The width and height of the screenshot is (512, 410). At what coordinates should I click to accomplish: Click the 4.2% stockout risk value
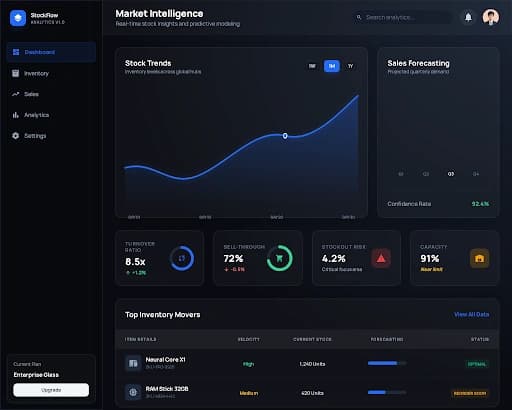click(x=334, y=258)
